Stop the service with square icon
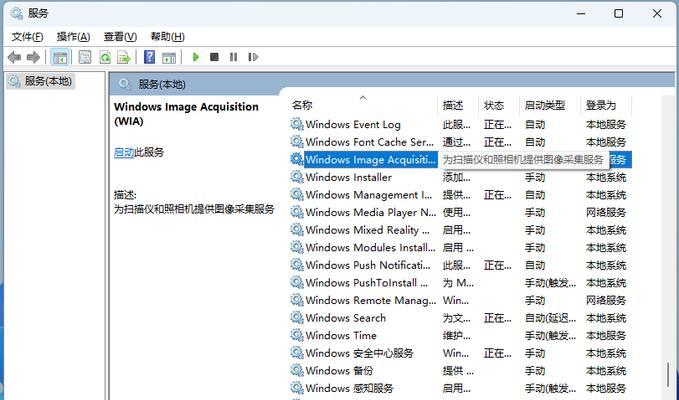Screen dimensions: 679x400 [214, 57]
